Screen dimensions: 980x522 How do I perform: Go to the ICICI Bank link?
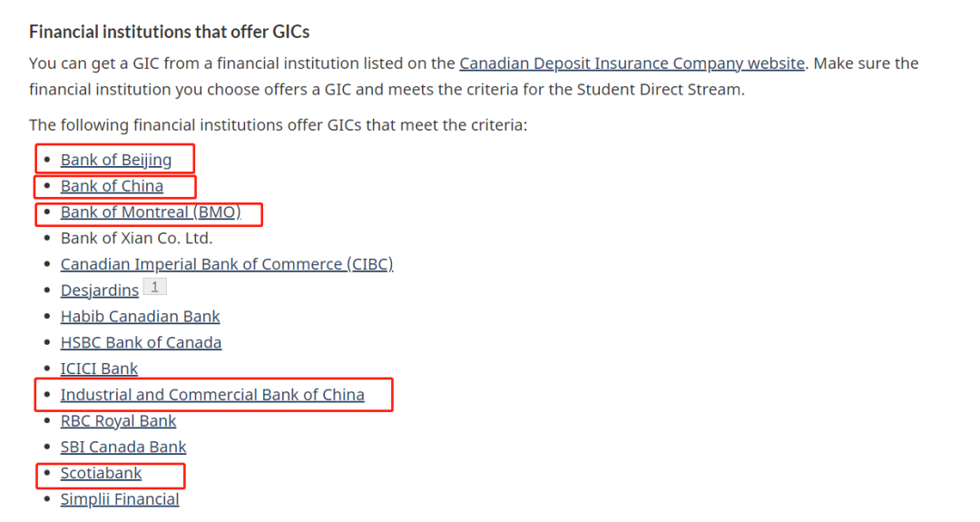tap(99, 369)
